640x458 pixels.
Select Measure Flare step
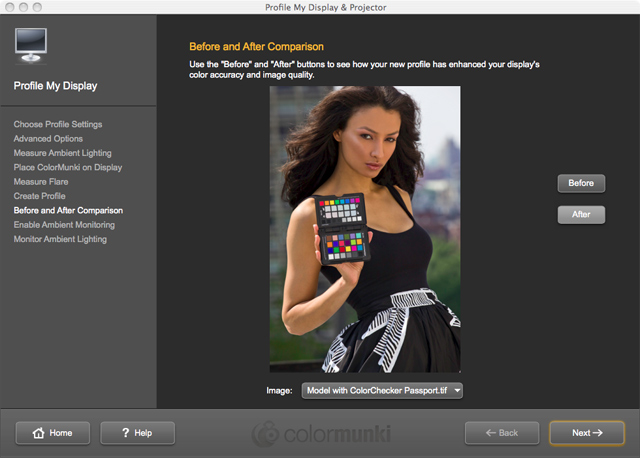click(41, 182)
